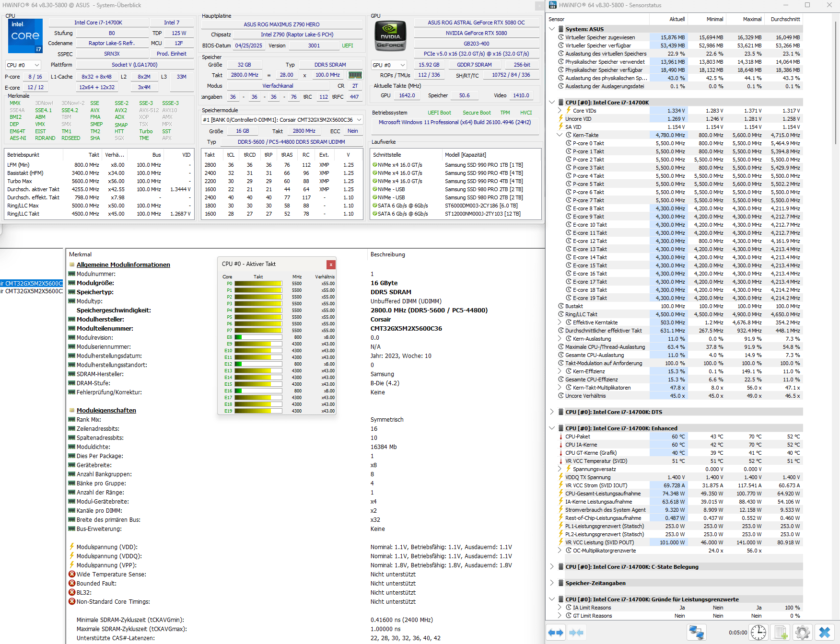Screen dimensions: 840x644
Task: Open the CPU #0 selector dropdown
Action: (23, 65)
